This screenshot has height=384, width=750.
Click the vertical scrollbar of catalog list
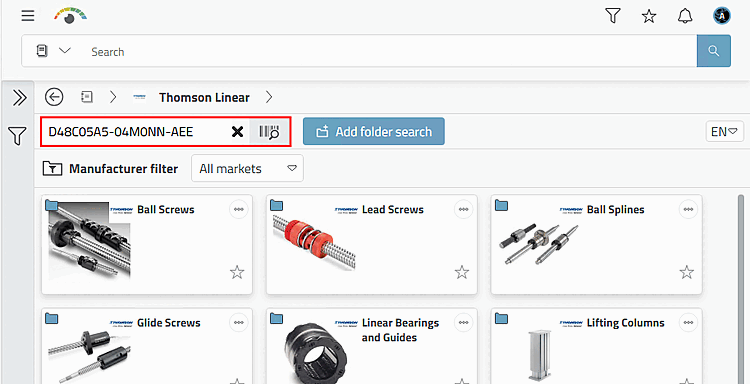[741, 289]
